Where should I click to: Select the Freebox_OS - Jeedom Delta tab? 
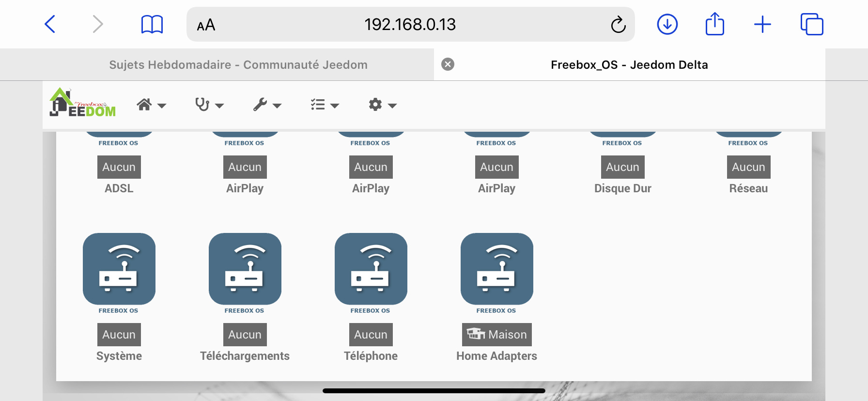[x=629, y=64]
